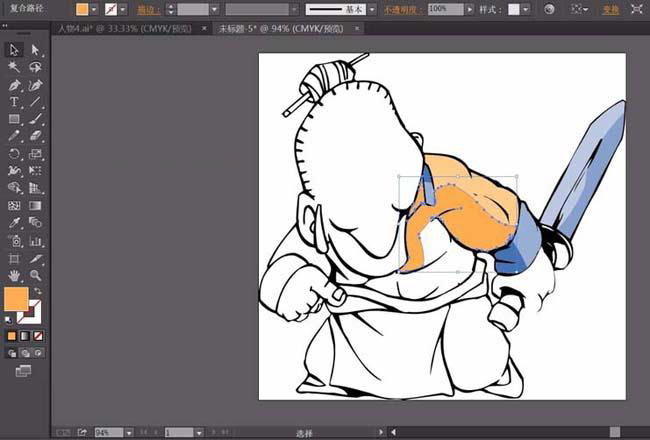Set paint mode to None
This screenshot has width=650, height=440.
(x=38, y=336)
